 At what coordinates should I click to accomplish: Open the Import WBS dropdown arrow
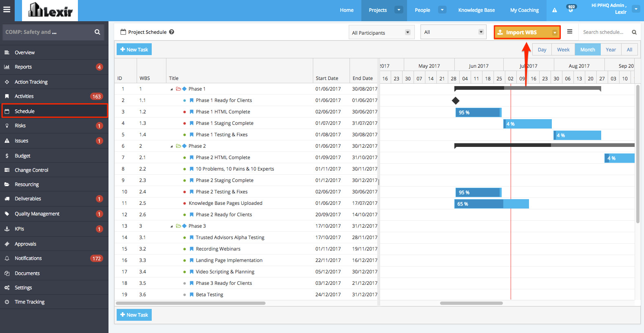tap(555, 33)
